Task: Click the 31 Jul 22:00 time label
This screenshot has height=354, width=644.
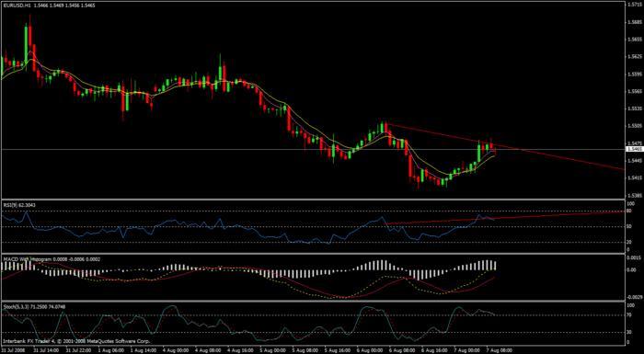Action: (77, 351)
